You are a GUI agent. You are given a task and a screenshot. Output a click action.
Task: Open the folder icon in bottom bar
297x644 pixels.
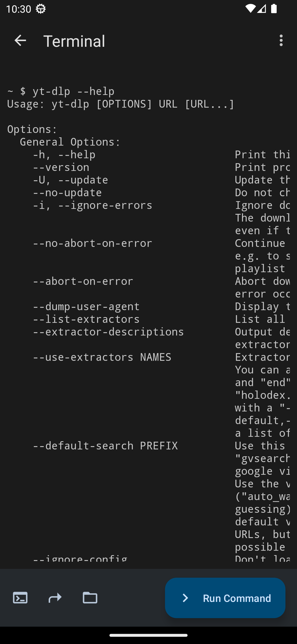coord(90,598)
